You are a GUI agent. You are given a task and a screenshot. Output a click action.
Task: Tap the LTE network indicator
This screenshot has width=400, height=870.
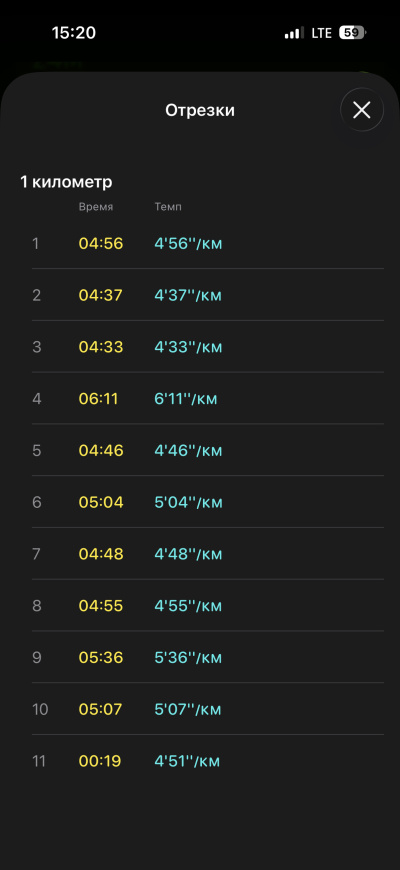[321, 33]
